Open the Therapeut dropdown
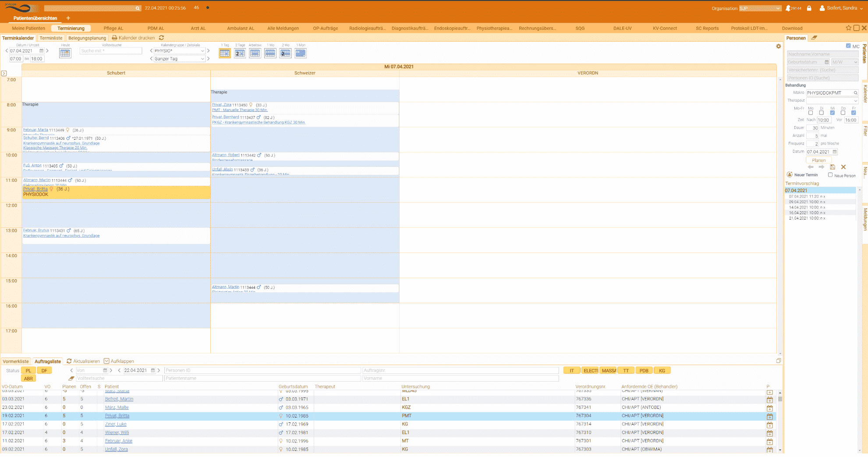868x457 pixels. tap(832, 101)
